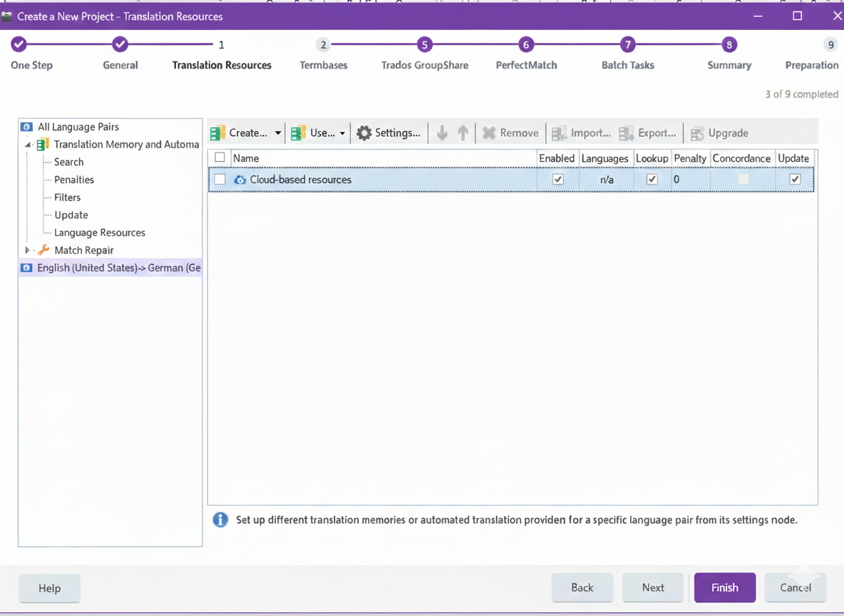
Task: Click the Import toolbar icon
Action: (x=560, y=133)
